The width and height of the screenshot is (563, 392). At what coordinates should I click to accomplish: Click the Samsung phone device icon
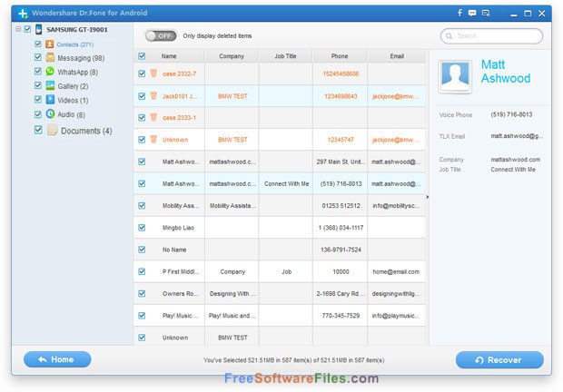coord(39,29)
